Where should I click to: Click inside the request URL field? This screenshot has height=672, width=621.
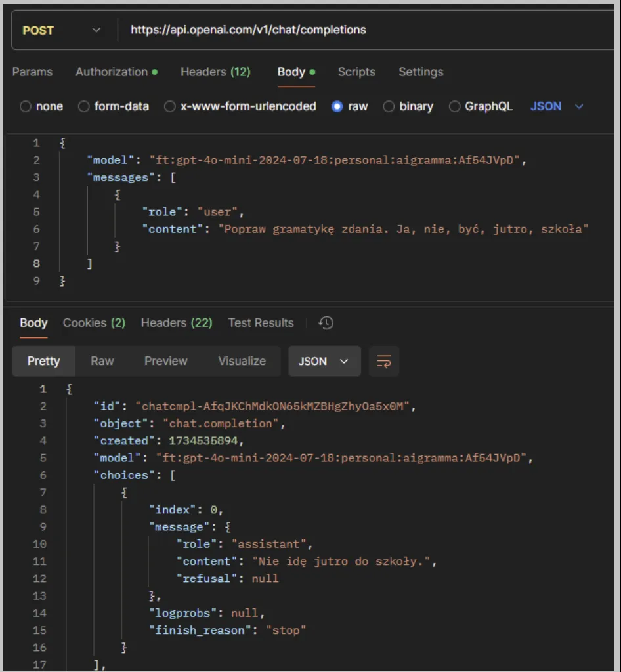pyautogui.click(x=295, y=30)
